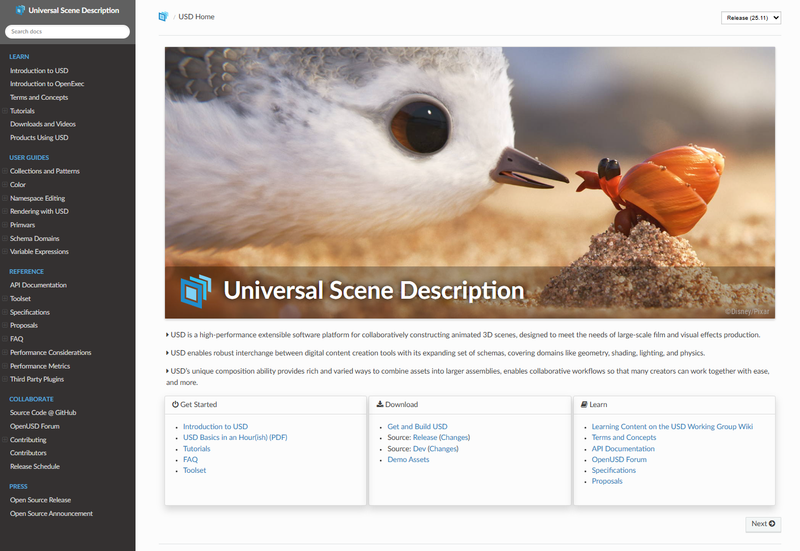800x551 pixels.
Task: Expand the Rendering with USD sidebar section
Action: (x=5, y=212)
